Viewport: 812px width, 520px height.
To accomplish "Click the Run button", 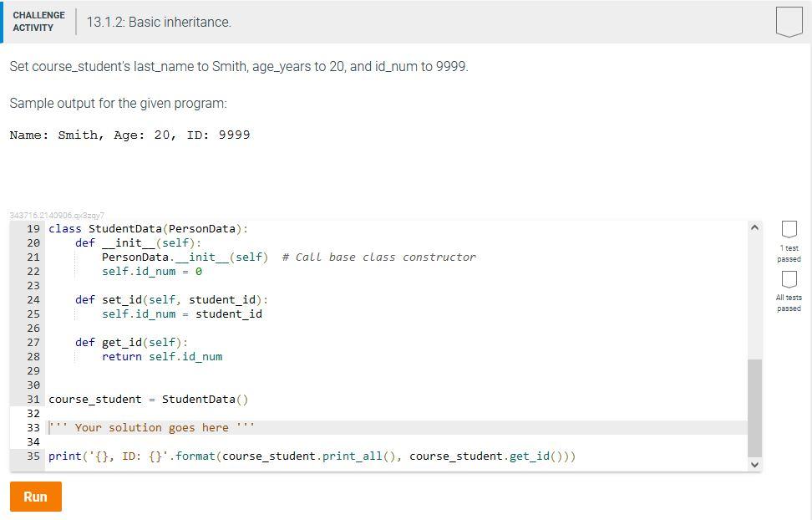I will coord(35,497).
